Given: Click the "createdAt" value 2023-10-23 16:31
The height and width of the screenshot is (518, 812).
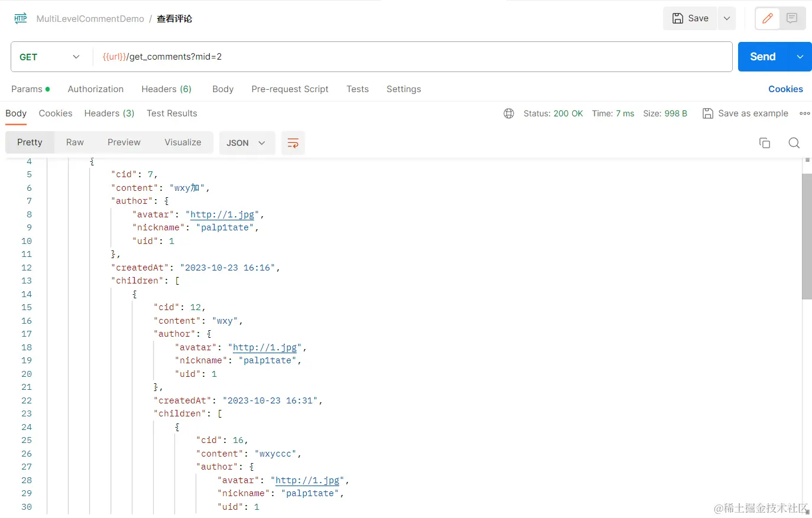Looking at the screenshot, I should pos(270,400).
